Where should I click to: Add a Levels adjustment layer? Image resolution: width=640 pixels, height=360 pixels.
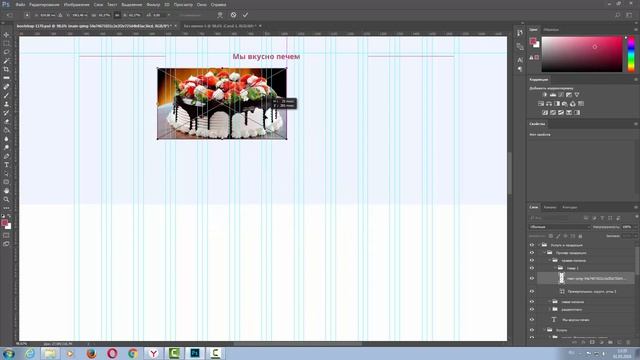coord(553,95)
